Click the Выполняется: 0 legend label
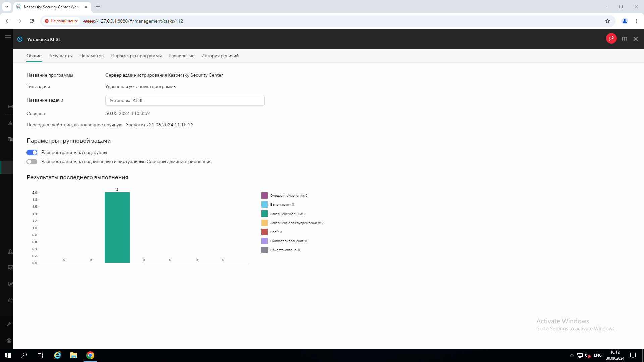The image size is (644, 362). (x=282, y=205)
